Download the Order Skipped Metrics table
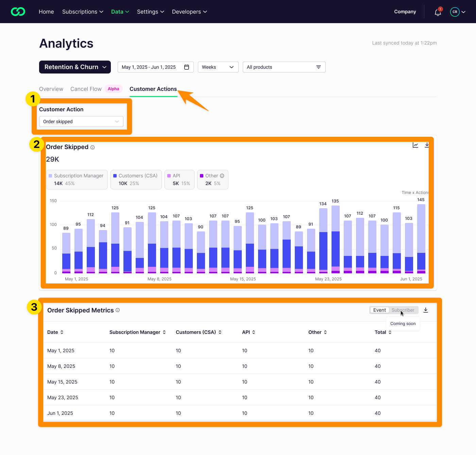 click(x=426, y=310)
